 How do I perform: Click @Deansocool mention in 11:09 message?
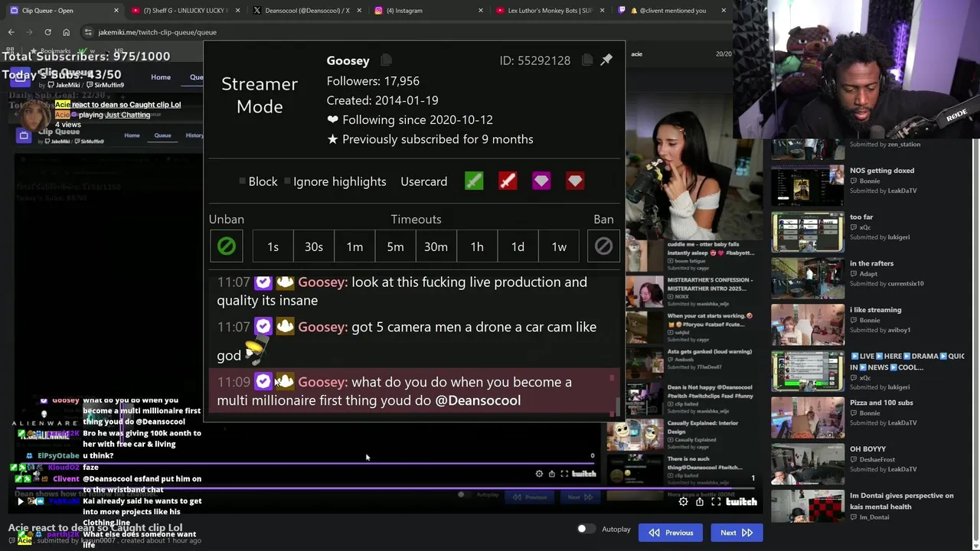tap(478, 400)
